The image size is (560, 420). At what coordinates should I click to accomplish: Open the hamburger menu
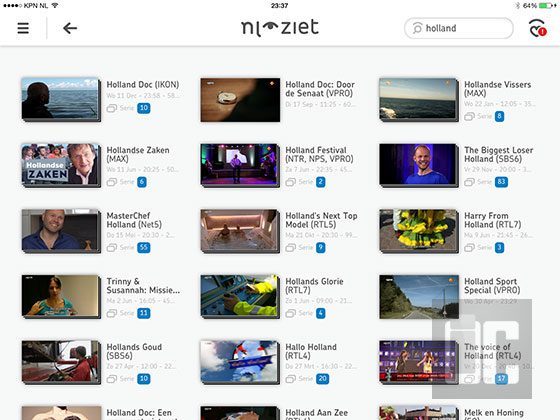click(23, 28)
